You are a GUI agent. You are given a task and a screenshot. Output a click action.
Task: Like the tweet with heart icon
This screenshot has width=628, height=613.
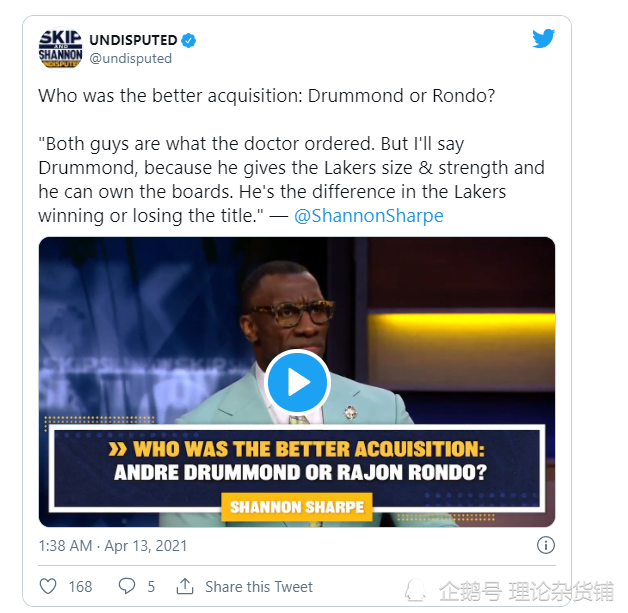pos(48,586)
